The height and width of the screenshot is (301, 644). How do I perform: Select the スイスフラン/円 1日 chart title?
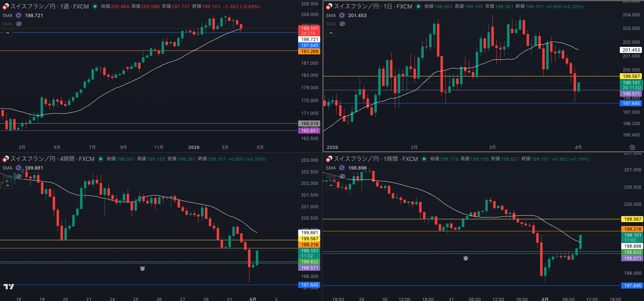click(373, 6)
